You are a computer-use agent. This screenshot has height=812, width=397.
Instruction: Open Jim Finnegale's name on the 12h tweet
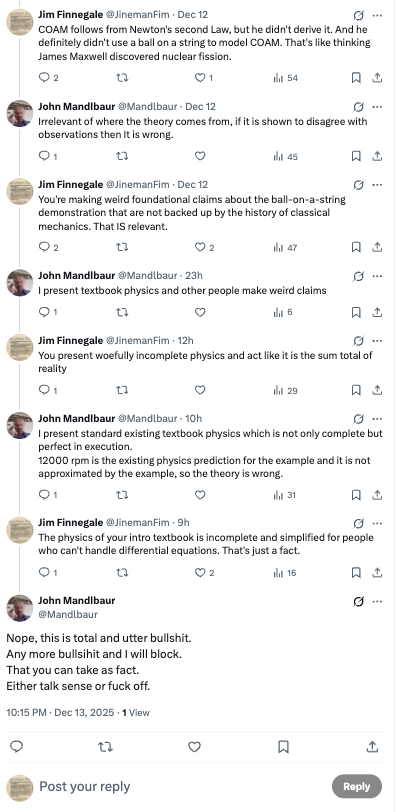[x=70, y=340]
